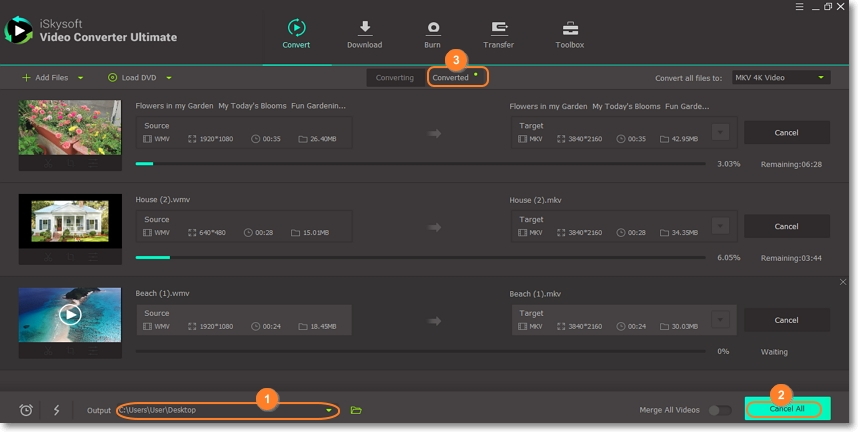The width and height of the screenshot is (858, 432).
Task: Play the Beach (1).wmv thumbnail preview
Action: pos(70,314)
